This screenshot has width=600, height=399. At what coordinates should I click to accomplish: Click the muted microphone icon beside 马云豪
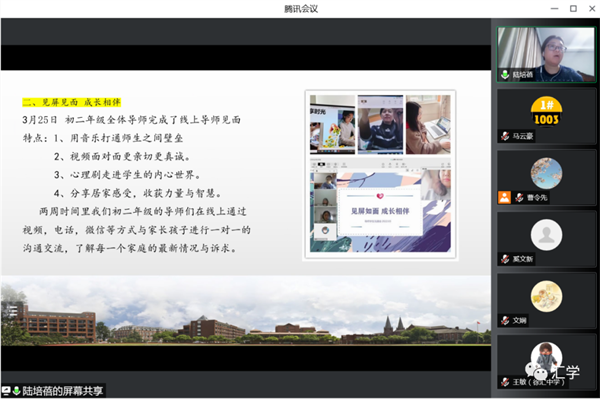pyautogui.click(x=505, y=136)
